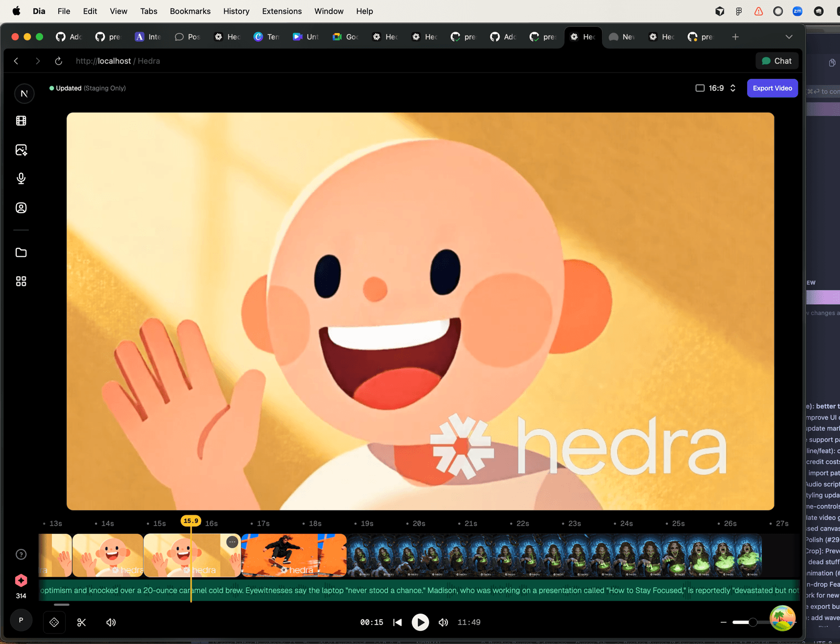This screenshot has width=840, height=644.
Task: Click the credits hexagon icon showing 314
Action: (x=21, y=580)
